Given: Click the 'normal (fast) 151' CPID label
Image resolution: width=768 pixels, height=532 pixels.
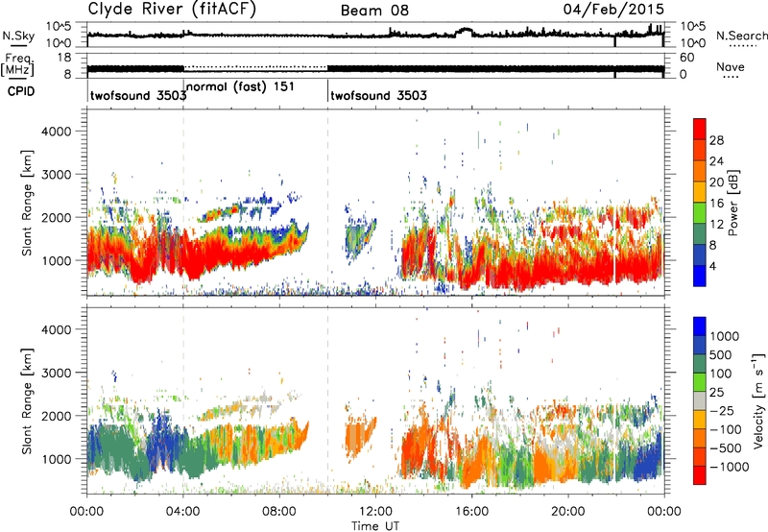Looking at the screenshot, I should click(x=240, y=86).
